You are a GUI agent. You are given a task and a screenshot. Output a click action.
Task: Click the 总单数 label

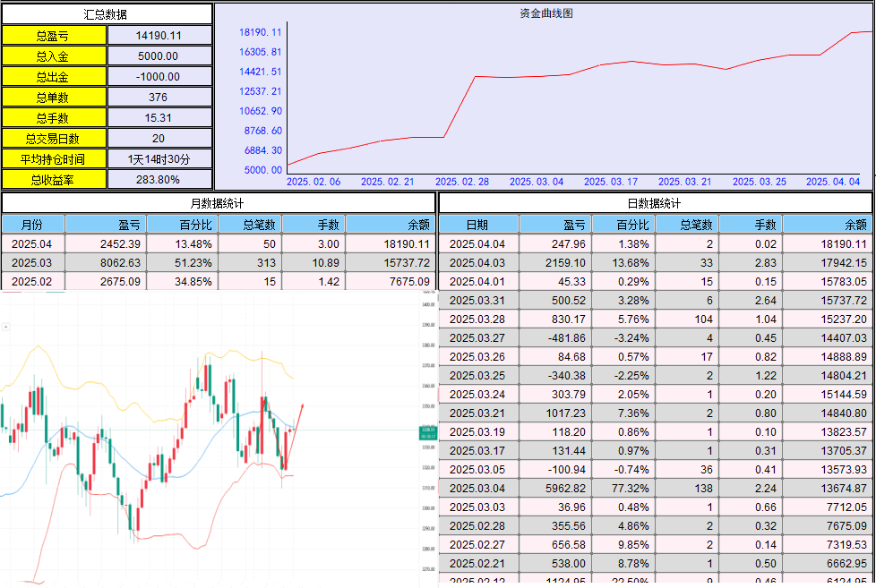(54, 98)
